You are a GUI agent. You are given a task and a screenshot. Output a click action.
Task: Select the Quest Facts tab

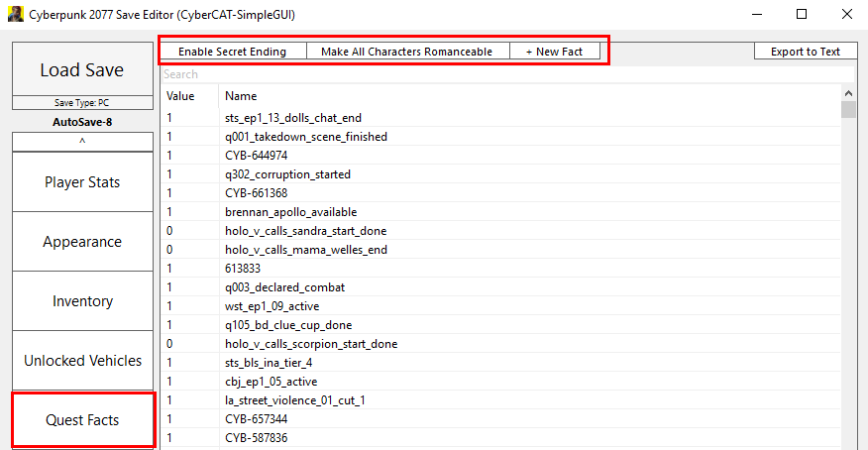82,420
